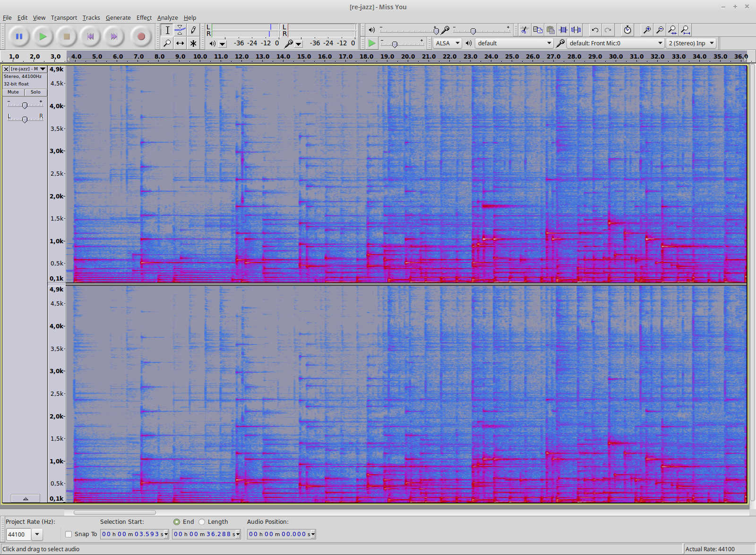
Task: Undo the last action
Action: pyautogui.click(x=595, y=30)
